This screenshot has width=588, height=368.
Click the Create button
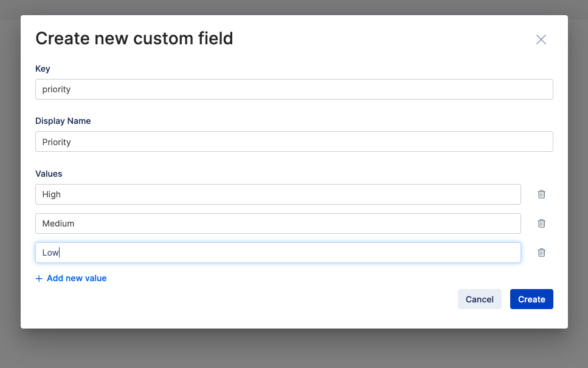[531, 299]
